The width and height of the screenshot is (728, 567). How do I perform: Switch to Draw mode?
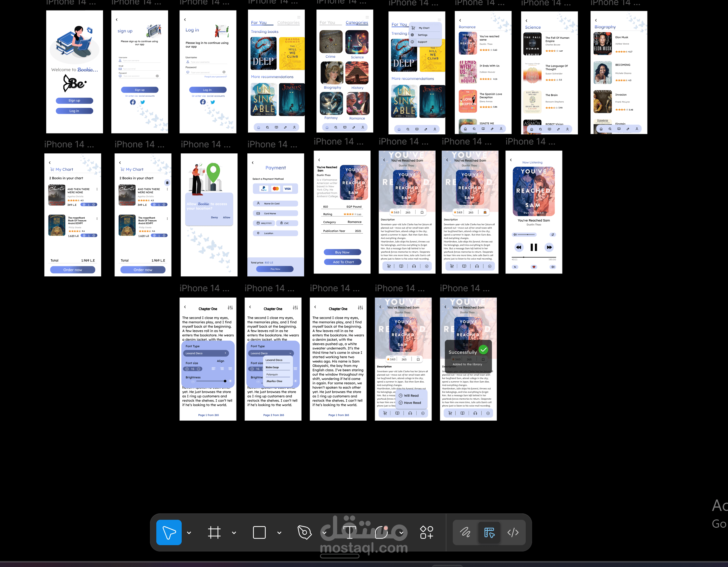(x=465, y=532)
